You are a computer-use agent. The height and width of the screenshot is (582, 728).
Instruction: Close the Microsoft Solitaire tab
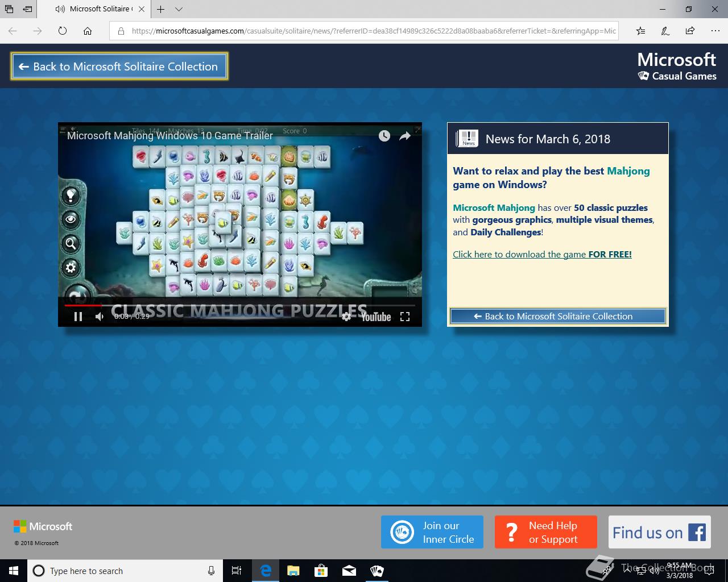pos(142,9)
